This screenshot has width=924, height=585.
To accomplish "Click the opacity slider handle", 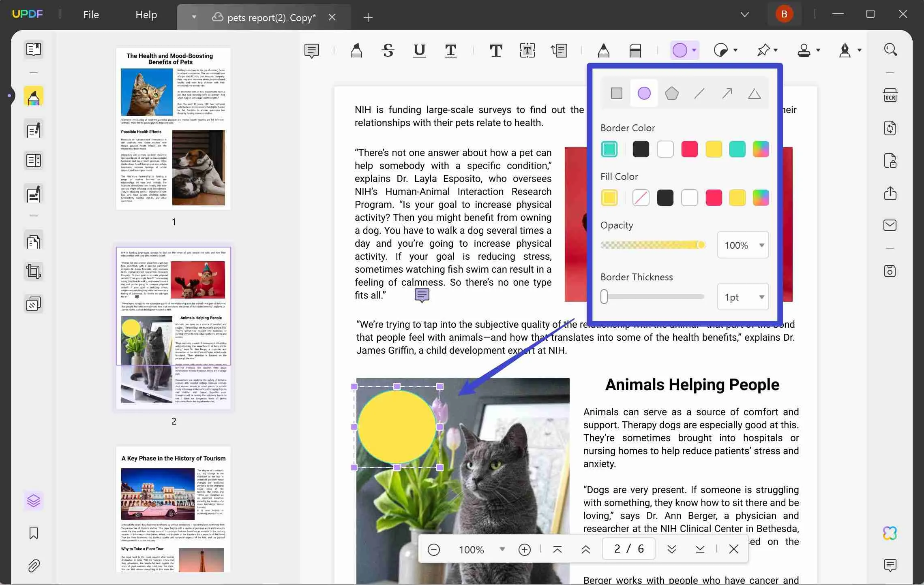I will [701, 245].
